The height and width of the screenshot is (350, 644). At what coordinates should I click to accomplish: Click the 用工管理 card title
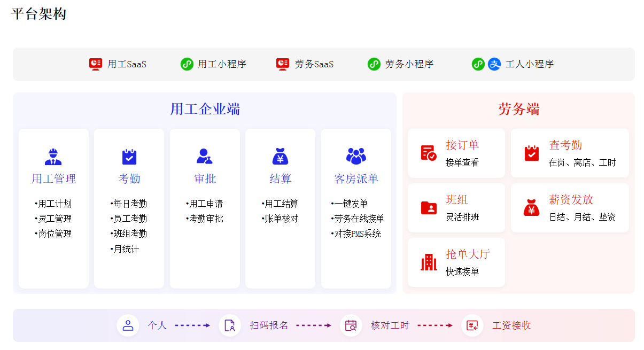coord(53,178)
